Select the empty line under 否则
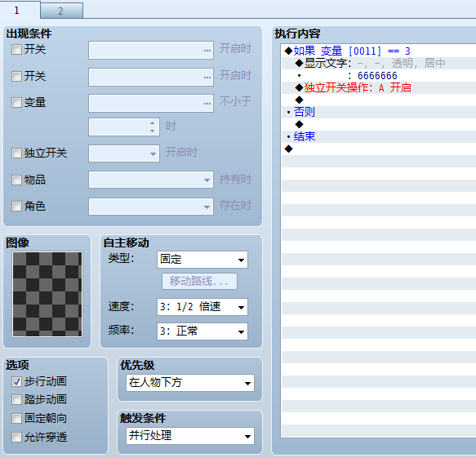 click(379, 124)
